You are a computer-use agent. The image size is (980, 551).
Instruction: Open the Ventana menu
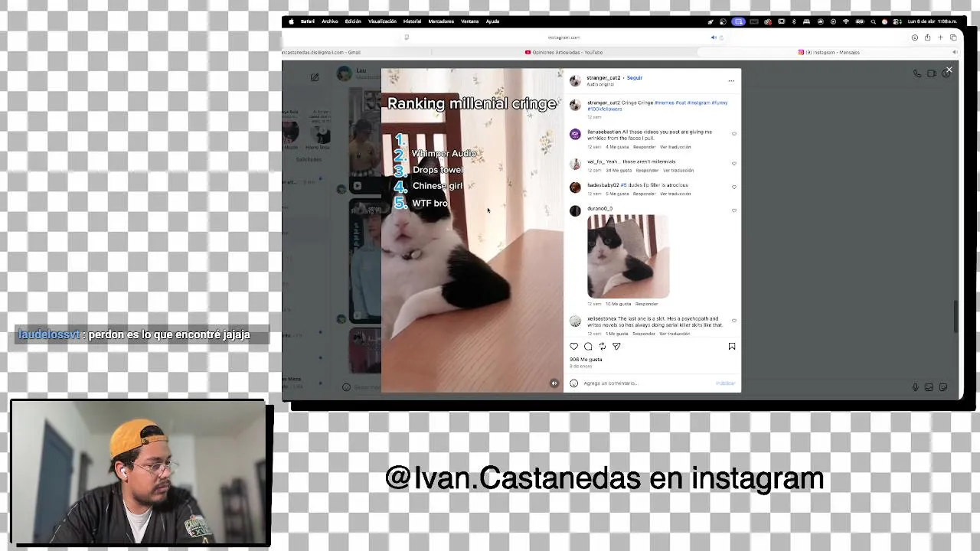tap(470, 21)
